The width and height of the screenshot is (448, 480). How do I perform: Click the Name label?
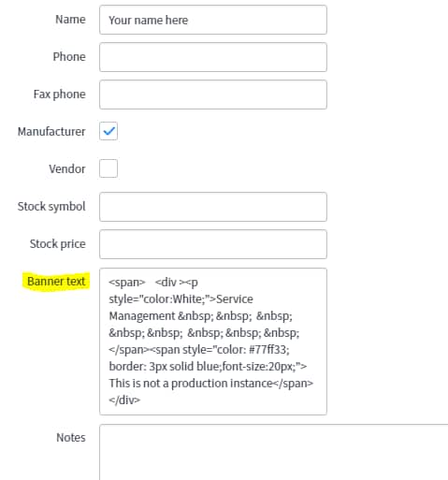click(70, 20)
